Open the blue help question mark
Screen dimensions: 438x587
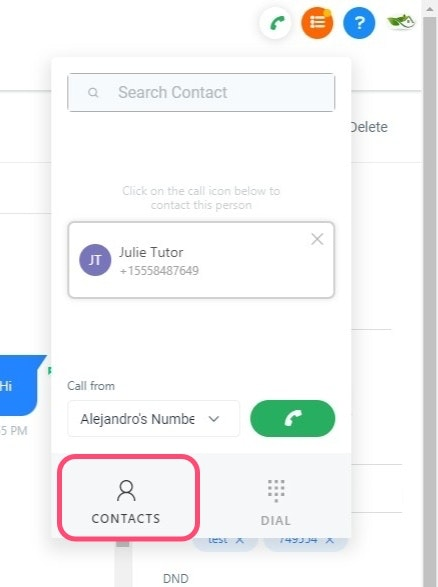click(x=359, y=24)
